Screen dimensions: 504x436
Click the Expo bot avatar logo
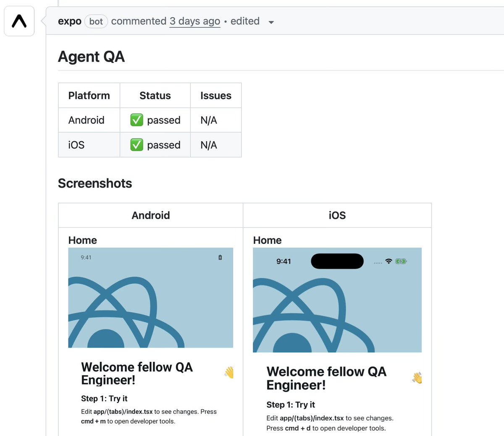point(19,21)
